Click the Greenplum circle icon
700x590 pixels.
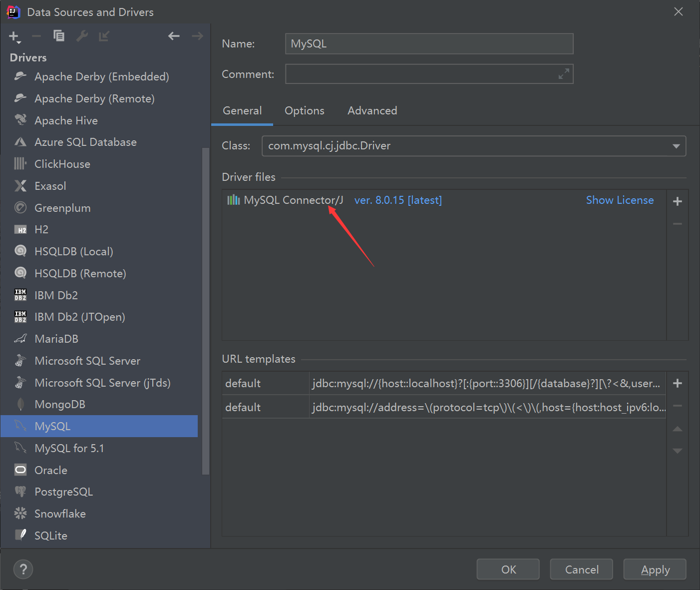coord(20,207)
